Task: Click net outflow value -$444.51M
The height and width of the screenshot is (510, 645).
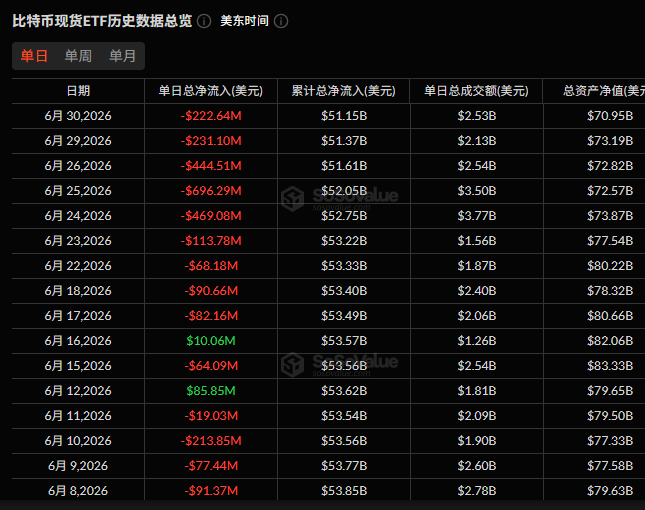Action: 211,166
